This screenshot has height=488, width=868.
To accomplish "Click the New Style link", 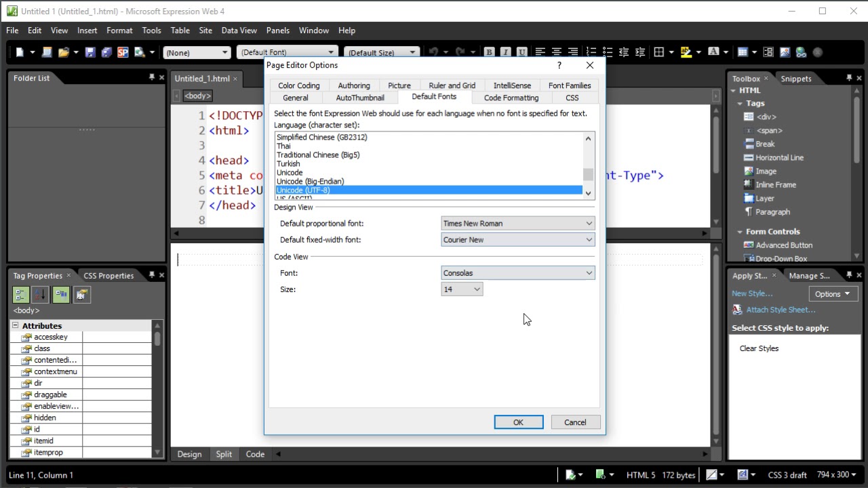I will (x=752, y=293).
